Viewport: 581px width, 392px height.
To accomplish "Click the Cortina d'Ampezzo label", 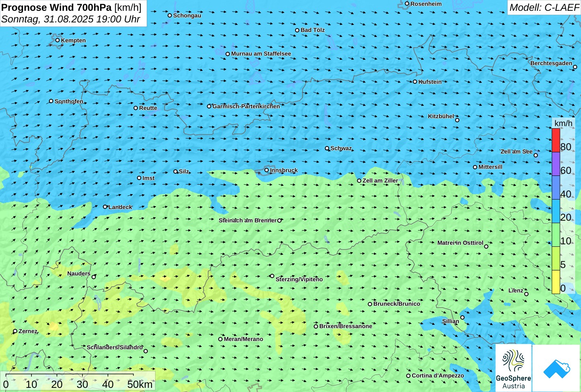I will pyautogui.click(x=438, y=375).
